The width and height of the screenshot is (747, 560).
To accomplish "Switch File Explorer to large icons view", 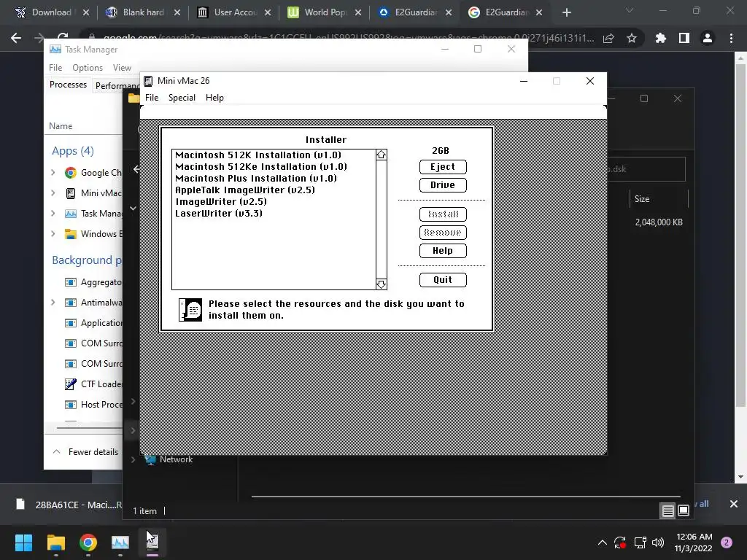I will point(684,511).
